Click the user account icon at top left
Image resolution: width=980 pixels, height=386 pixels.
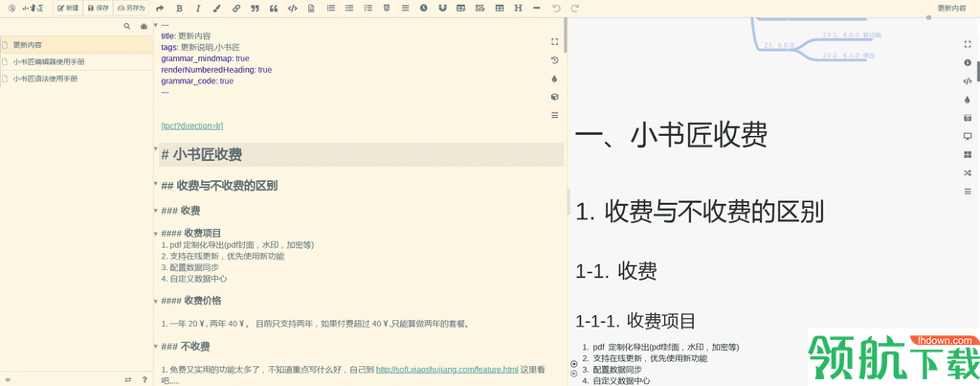click(11, 8)
